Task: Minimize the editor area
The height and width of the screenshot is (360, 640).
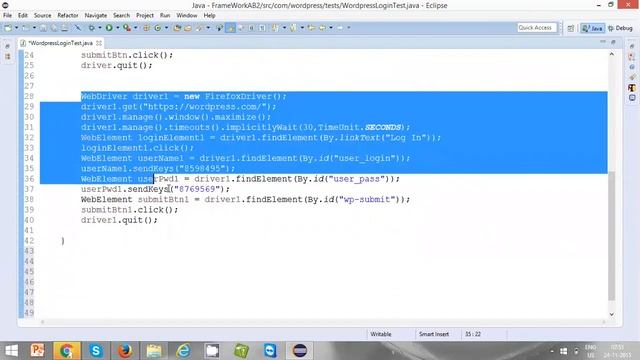Action: 603,42
